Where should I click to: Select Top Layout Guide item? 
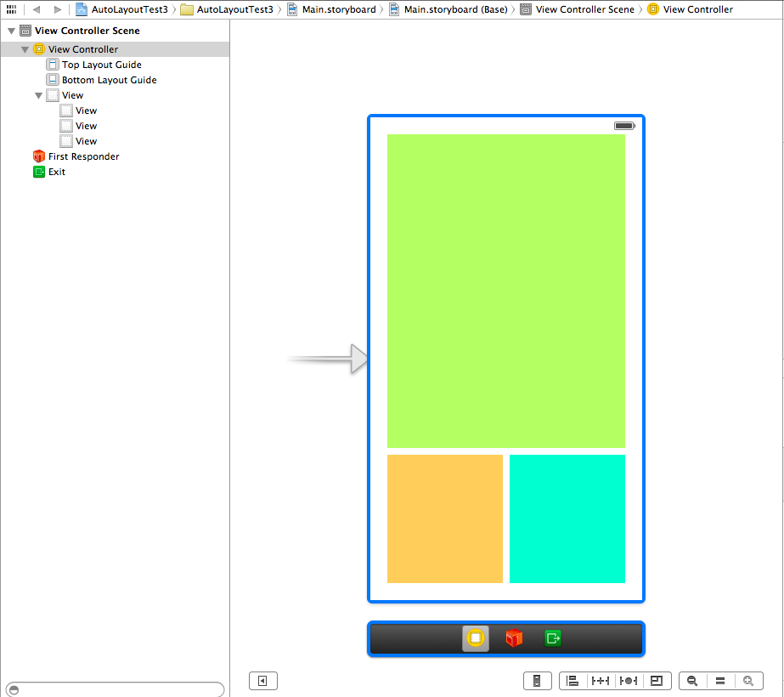pyautogui.click(x=101, y=65)
